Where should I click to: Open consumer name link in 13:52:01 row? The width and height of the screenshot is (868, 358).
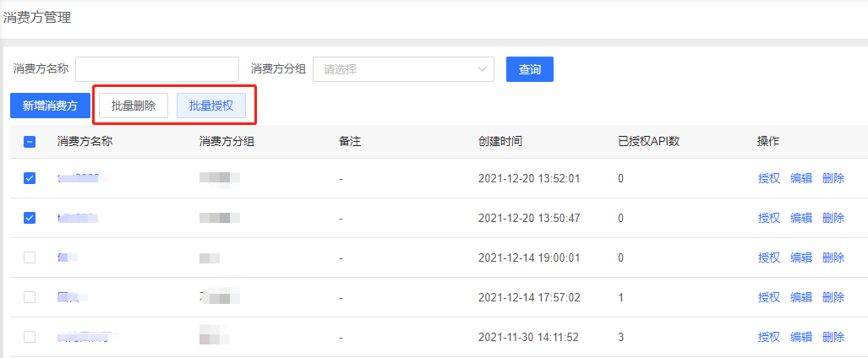tap(82, 178)
